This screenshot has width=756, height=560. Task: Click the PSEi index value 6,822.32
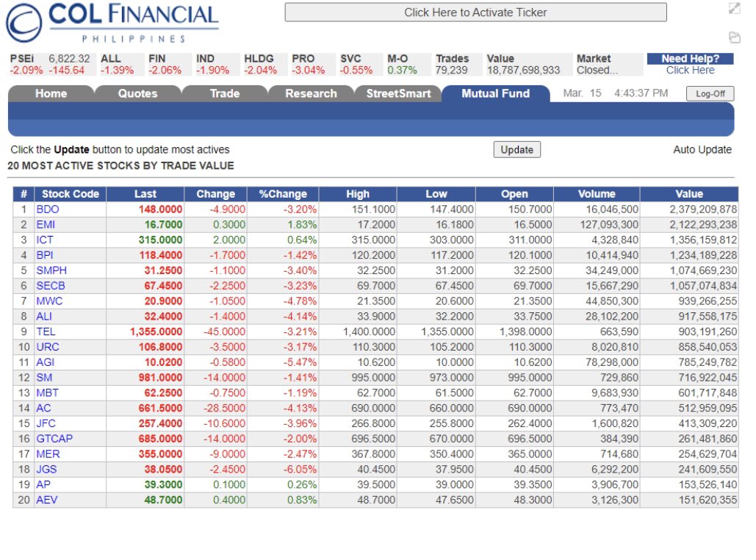coord(69,59)
